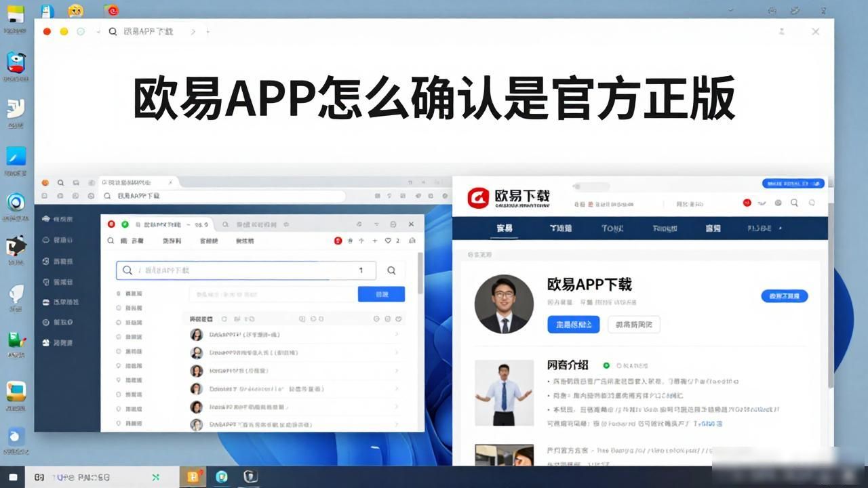Image resolution: width=868 pixels, height=488 pixels.
Task: Click blue pill button at top of right window
Action: (x=793, y=184)
